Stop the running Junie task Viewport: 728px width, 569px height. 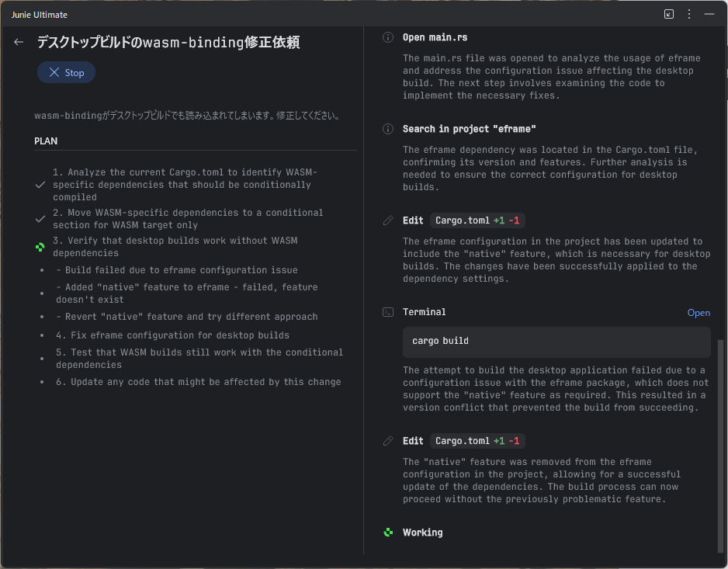(x=67, y=72)
